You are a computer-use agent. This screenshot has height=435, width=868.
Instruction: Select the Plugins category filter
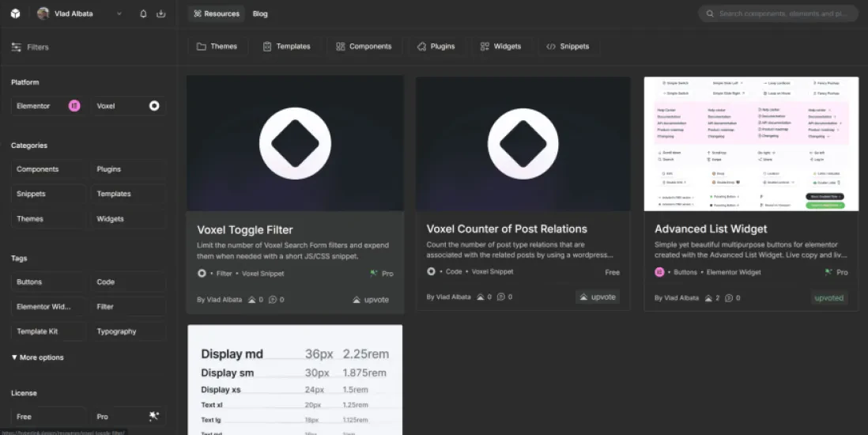[128, 169]
